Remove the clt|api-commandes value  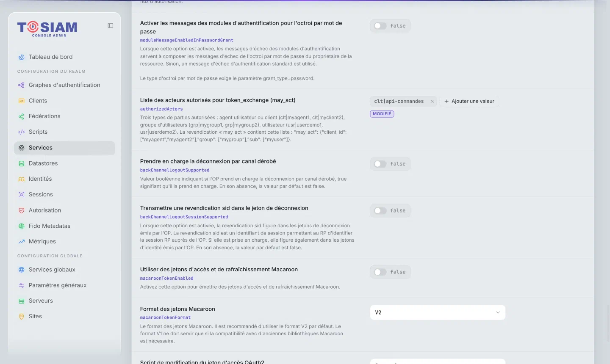[x=432, y=102]
